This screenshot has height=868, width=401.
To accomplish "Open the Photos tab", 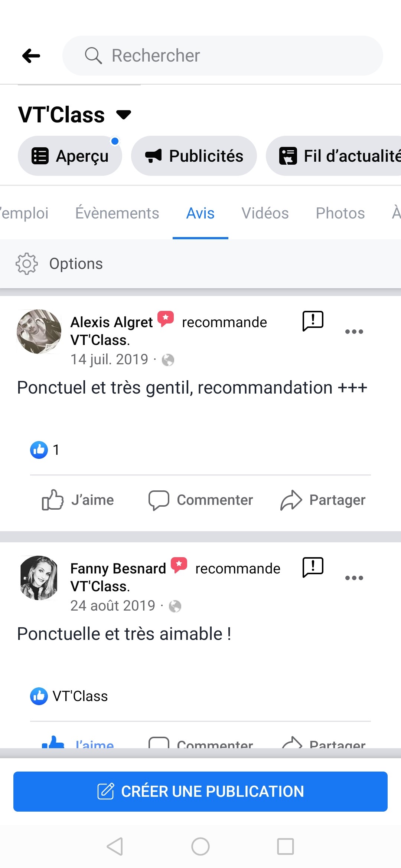I will tap(340, 213).
